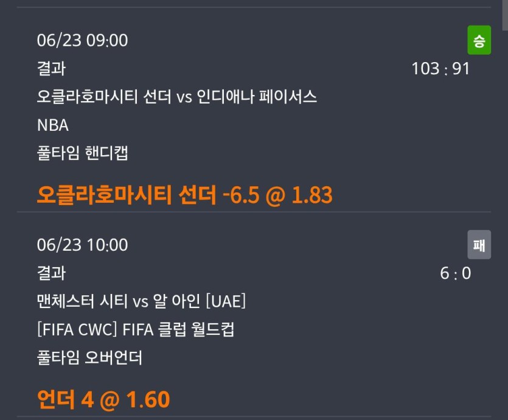Click the second 결과 label
The width and height of the screenshot is (508, 420).
[x=52, y=273]
